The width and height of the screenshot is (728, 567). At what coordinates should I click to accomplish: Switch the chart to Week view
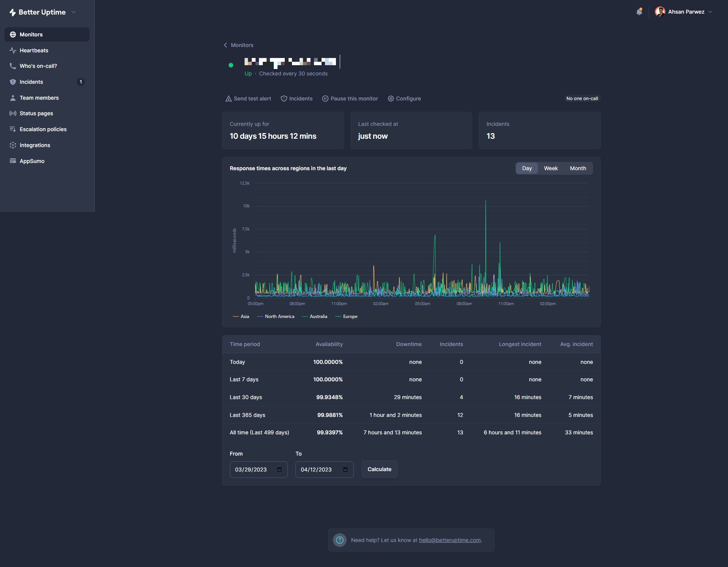[x=551, y=168]
